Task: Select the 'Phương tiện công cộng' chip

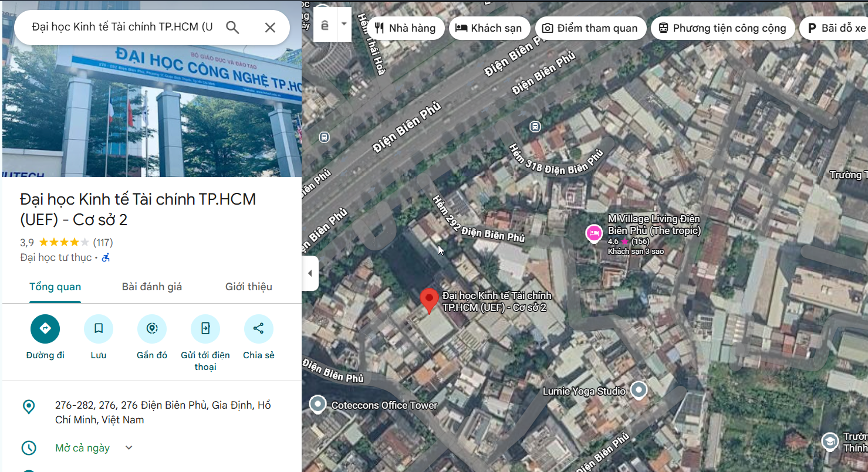Action: point(723,28)
